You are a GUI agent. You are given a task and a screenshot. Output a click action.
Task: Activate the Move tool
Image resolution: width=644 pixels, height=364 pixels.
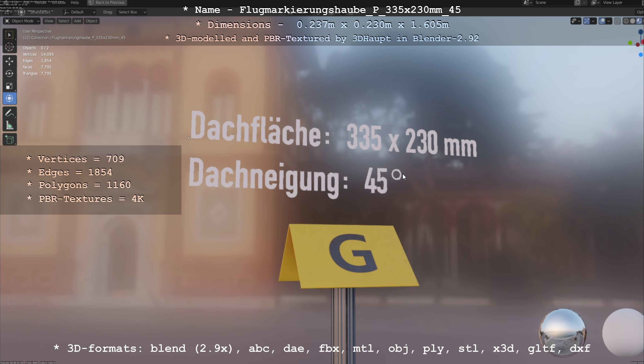9,61
